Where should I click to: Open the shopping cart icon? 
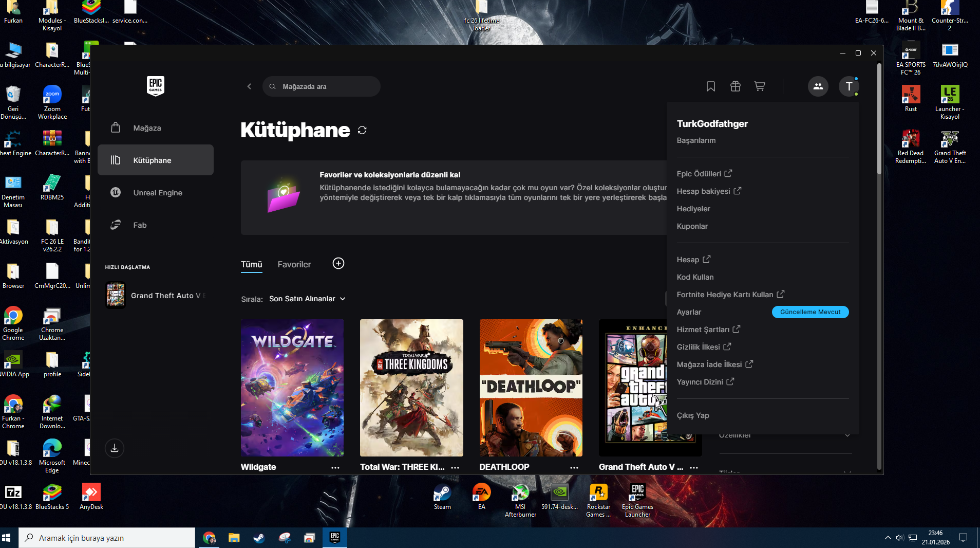[760, 86]
